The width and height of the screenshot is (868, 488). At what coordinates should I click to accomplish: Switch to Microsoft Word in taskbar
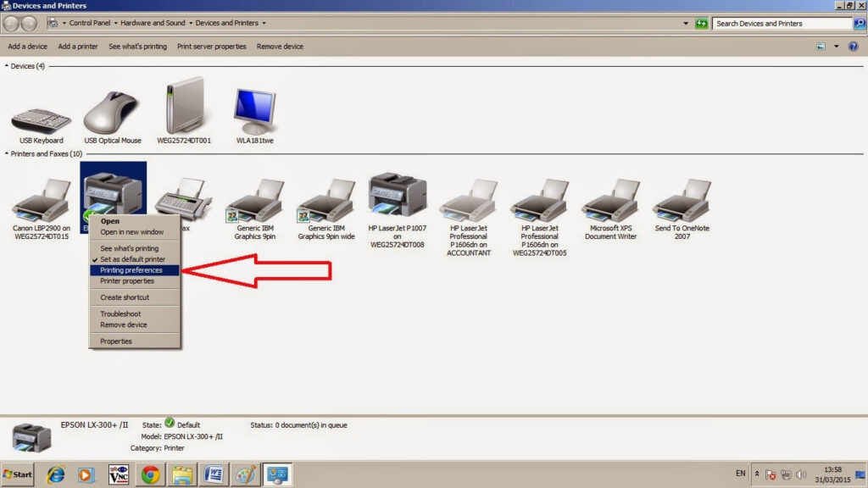tap(213, 474)
